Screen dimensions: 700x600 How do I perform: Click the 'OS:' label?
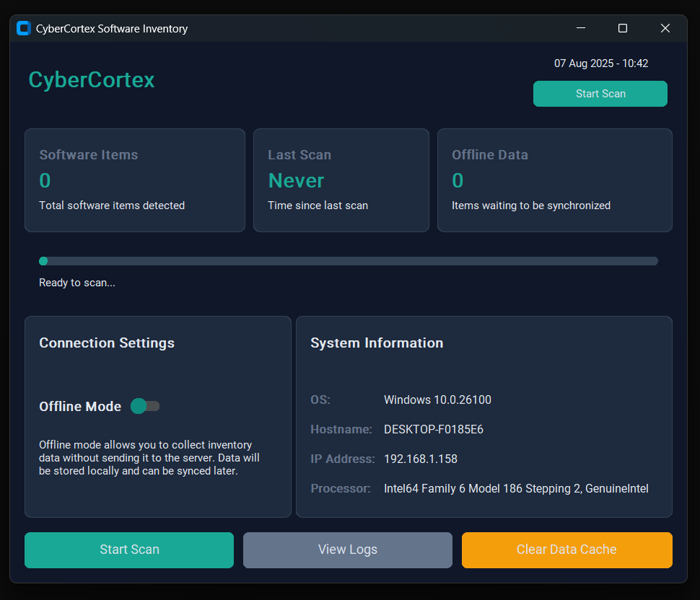point(320,400)
